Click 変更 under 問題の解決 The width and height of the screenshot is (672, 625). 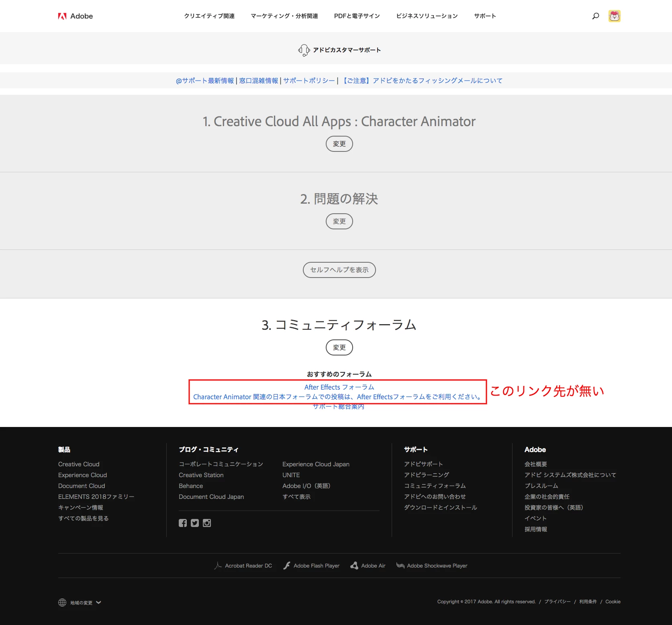339,221
